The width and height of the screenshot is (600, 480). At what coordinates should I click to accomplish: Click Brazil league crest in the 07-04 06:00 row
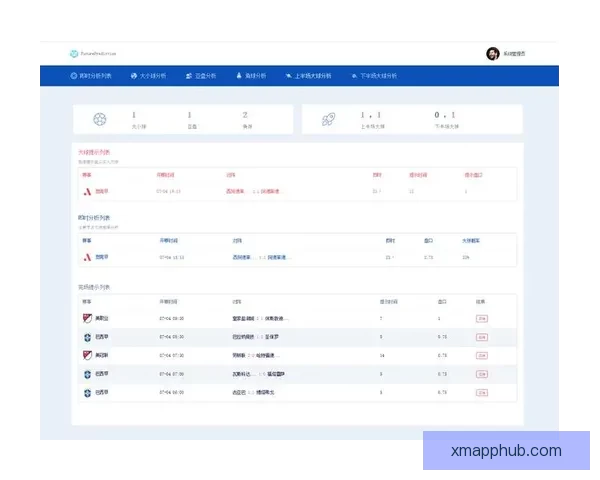click(87, 391)
